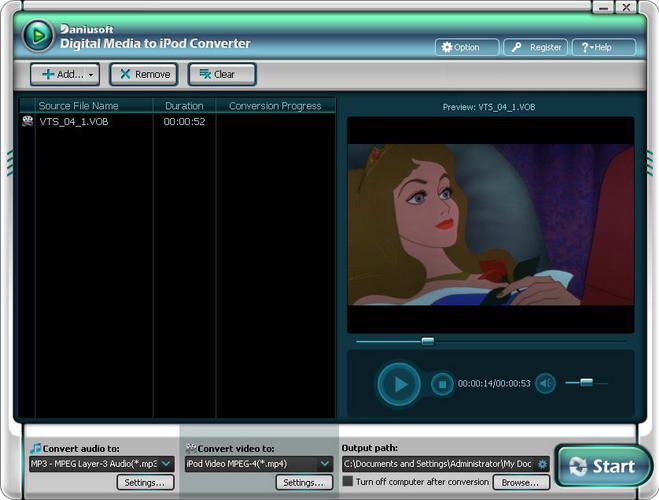
Task: Open the Option settings
Action: [x=467, y=47]
